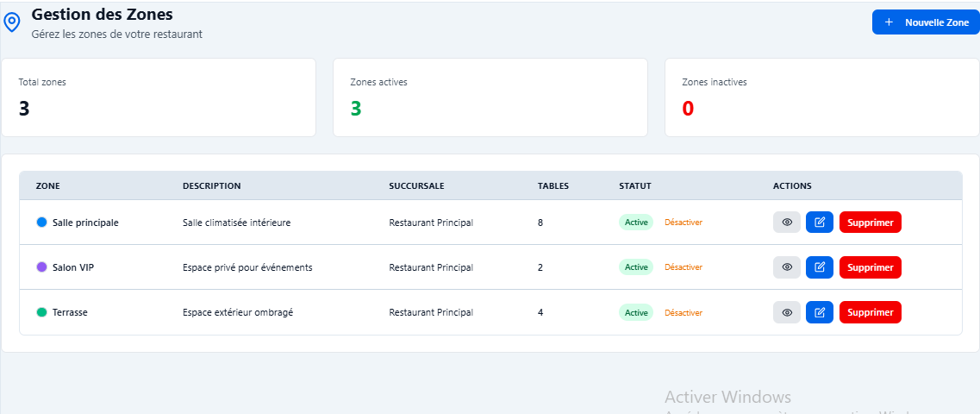The image size is (980, 414).
Task: Select the Salle principale zone name
Action: click(x=85, y=222)
